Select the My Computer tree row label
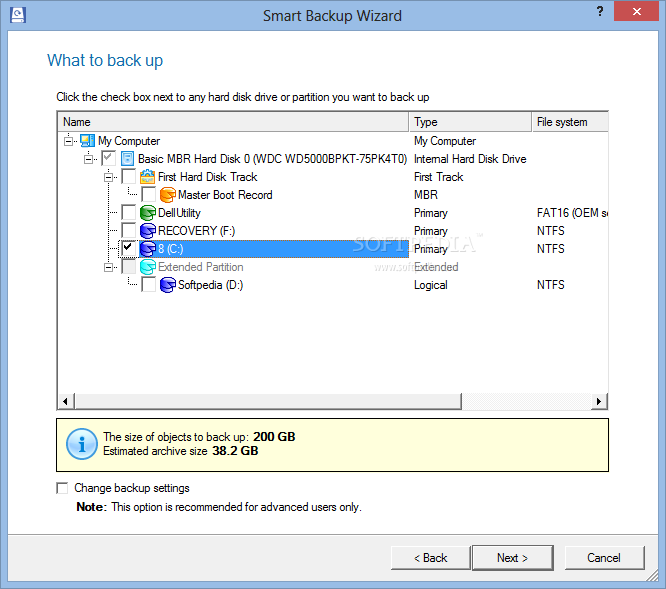The width and height of the screenshot is (666, 589). tap(129, 141)
